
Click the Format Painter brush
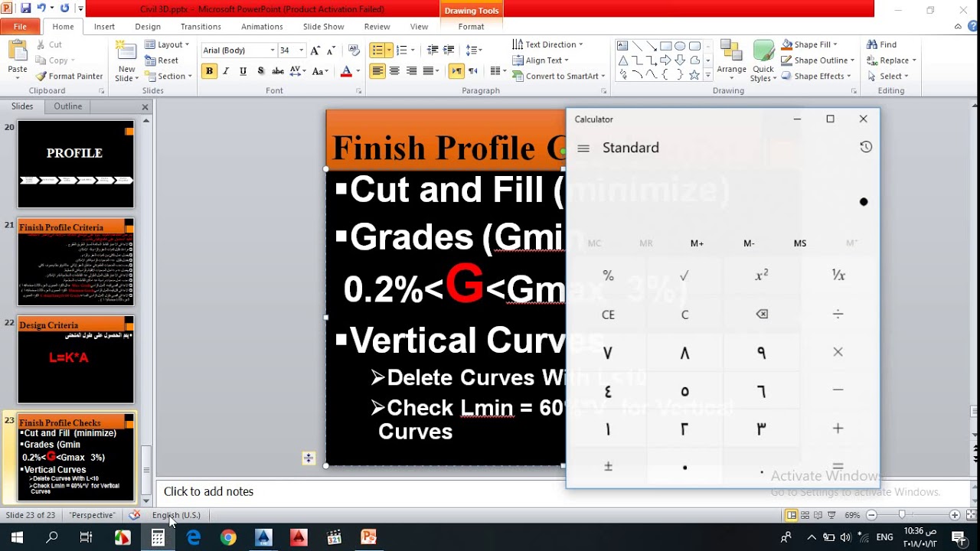pyautogui.click(x=69, y=77)
